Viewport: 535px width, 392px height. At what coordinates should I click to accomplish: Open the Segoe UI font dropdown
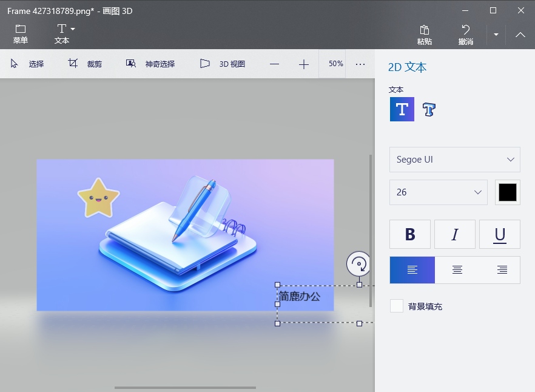point(454,159)
